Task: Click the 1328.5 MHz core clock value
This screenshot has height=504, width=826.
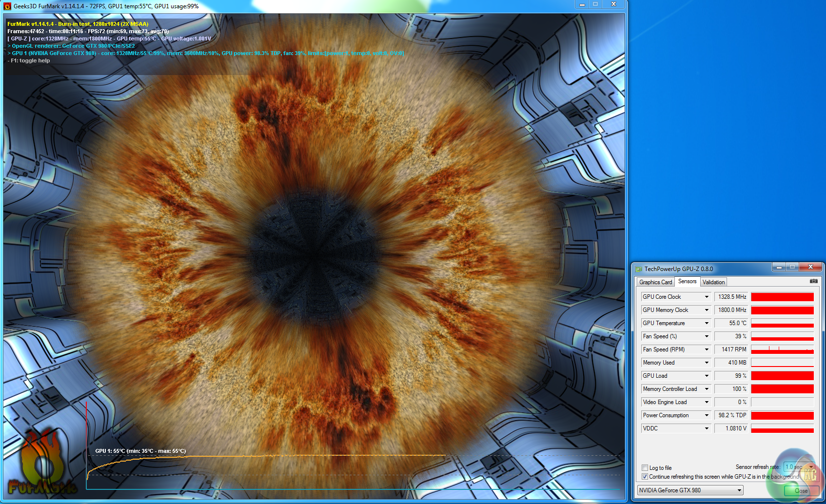Action: pos(731,297)
